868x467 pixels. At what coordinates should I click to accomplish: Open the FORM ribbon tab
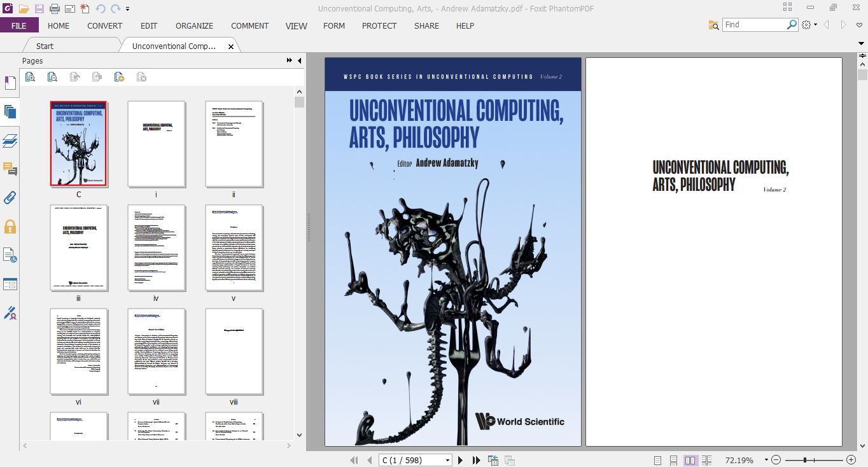click(334, 25)
